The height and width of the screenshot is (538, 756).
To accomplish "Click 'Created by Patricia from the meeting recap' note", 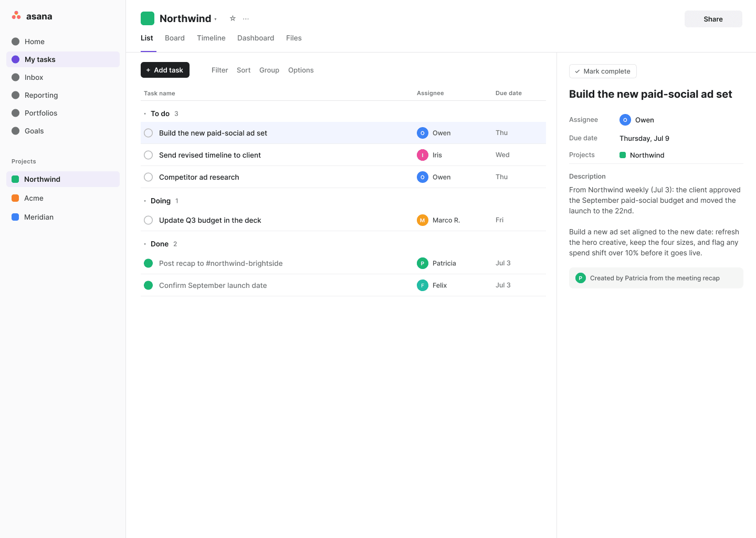I will [656, 278].
